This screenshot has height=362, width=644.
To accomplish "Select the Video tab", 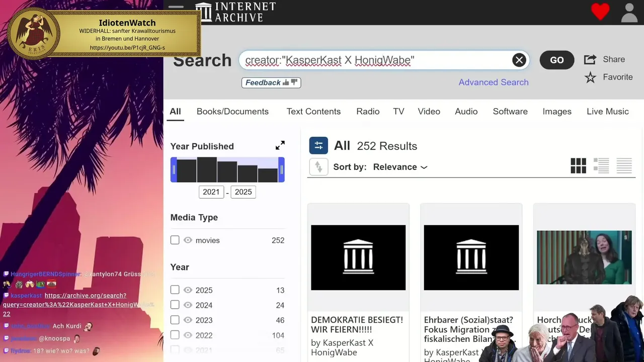I will tap(429, 112).
